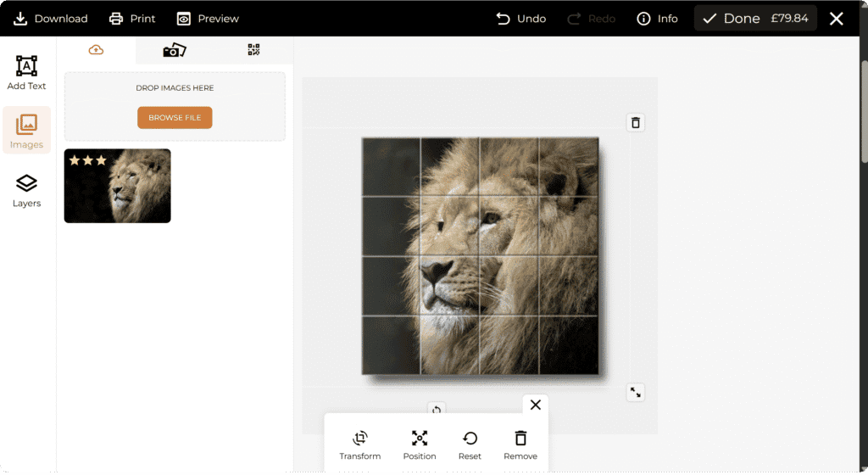Click the rotate handle below the image

437,410
